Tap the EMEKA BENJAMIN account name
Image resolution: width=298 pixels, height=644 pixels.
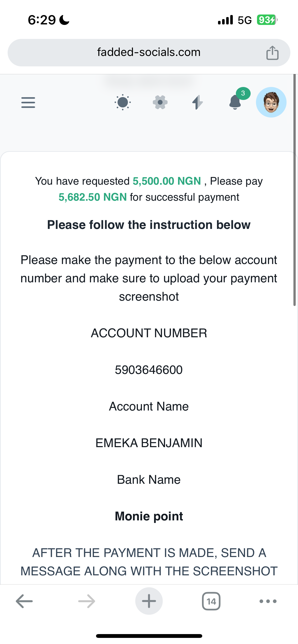coord(149,443)
